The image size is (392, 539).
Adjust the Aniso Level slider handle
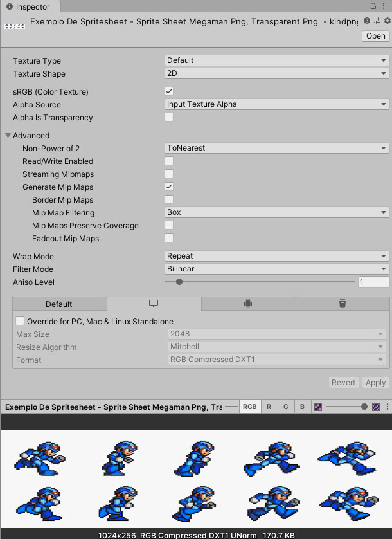pos(179,282)
